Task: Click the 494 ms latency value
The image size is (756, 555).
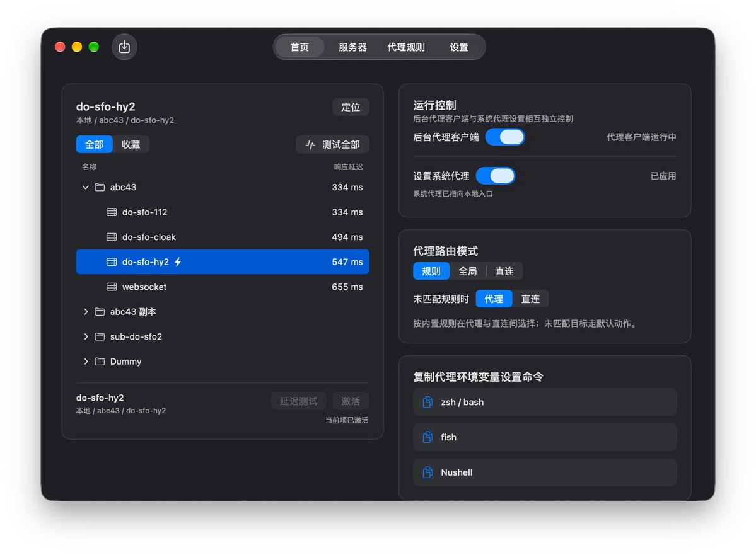Action: click(x=347, y=237)
